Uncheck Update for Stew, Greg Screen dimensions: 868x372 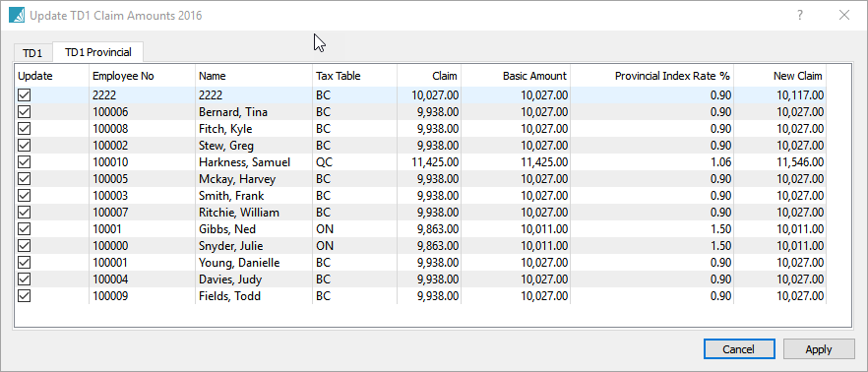click(x=25, y=146)
